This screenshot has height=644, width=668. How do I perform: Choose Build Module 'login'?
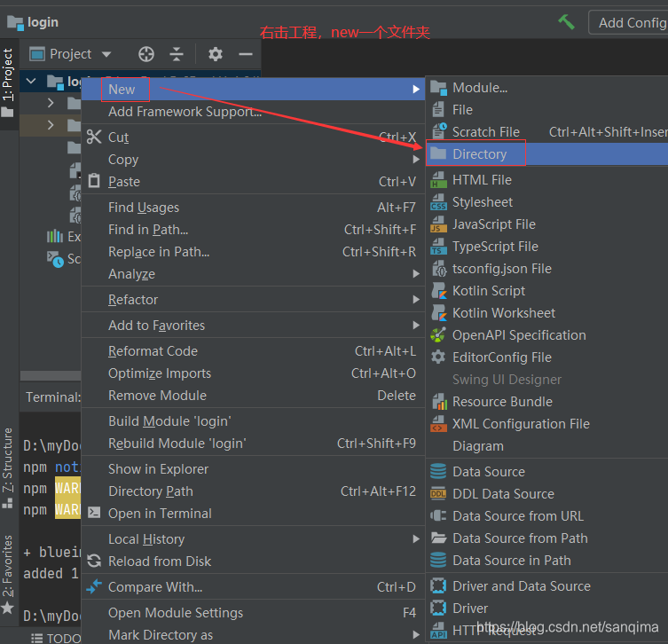pyautogui.click(x=253, y=421)
